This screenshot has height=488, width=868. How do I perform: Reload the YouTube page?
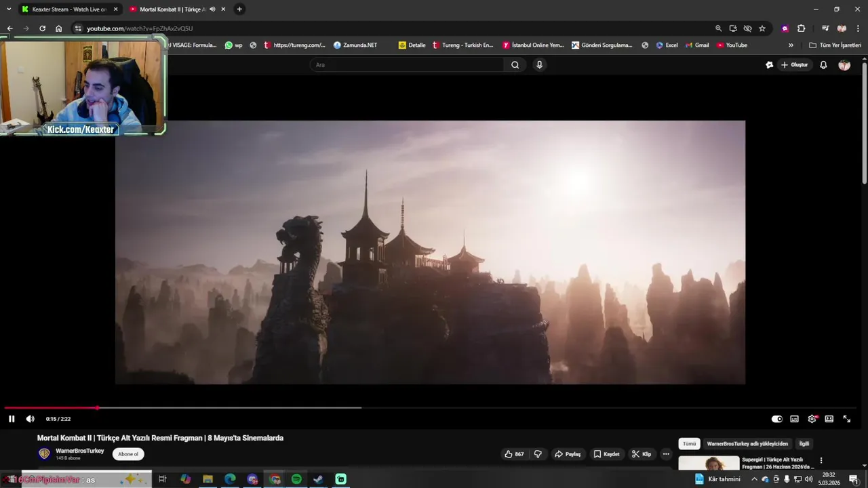pyautogui.click(x=42, y=28)
